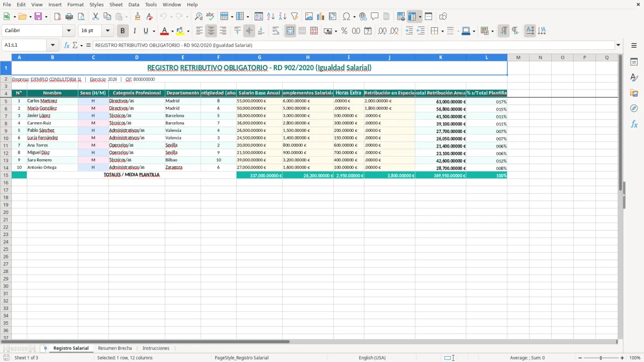Open the Freeze Rows and Columns dropdown
This screenshot has height=362, width=644.
(x=420, y=17)
